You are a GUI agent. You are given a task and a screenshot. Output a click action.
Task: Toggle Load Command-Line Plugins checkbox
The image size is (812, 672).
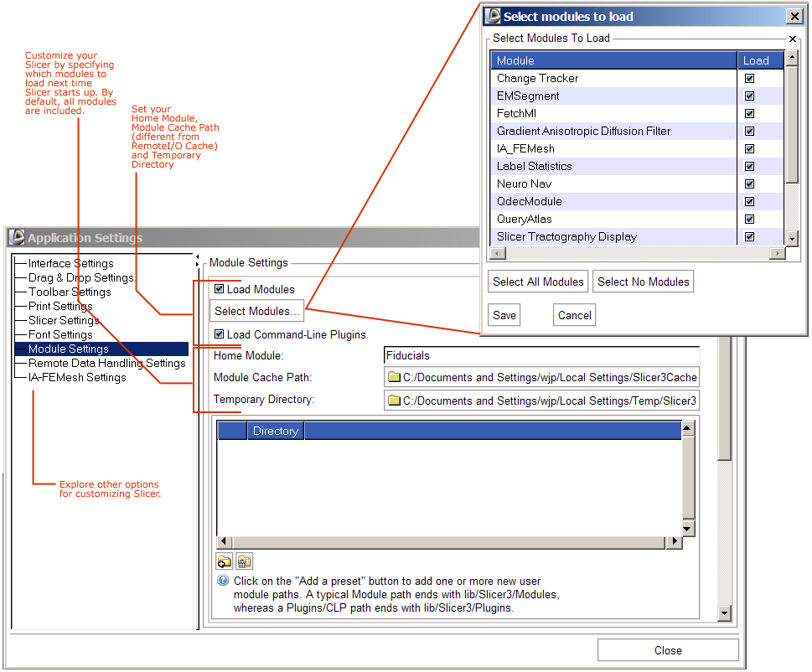(220, 334)
